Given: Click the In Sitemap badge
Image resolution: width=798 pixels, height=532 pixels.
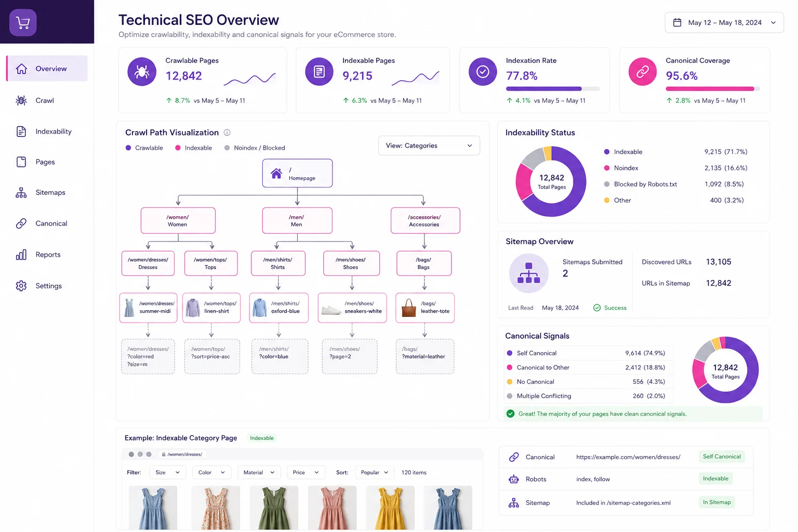Looking at the screenshot, I should pos(716,502).
